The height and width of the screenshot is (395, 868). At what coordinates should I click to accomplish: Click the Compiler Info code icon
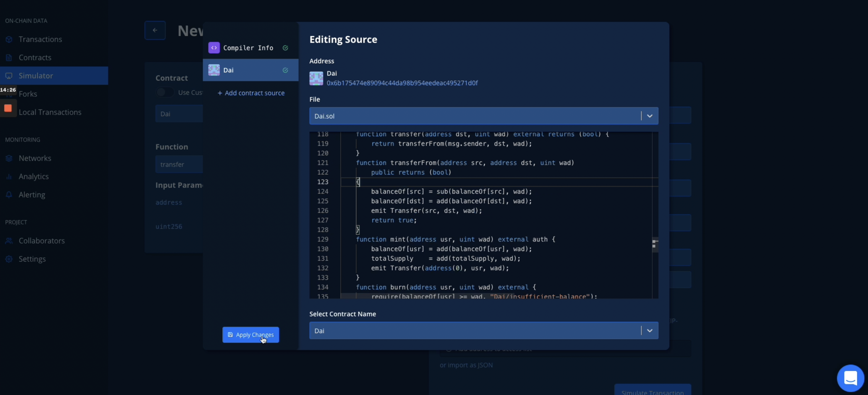[x=214, y=48]
